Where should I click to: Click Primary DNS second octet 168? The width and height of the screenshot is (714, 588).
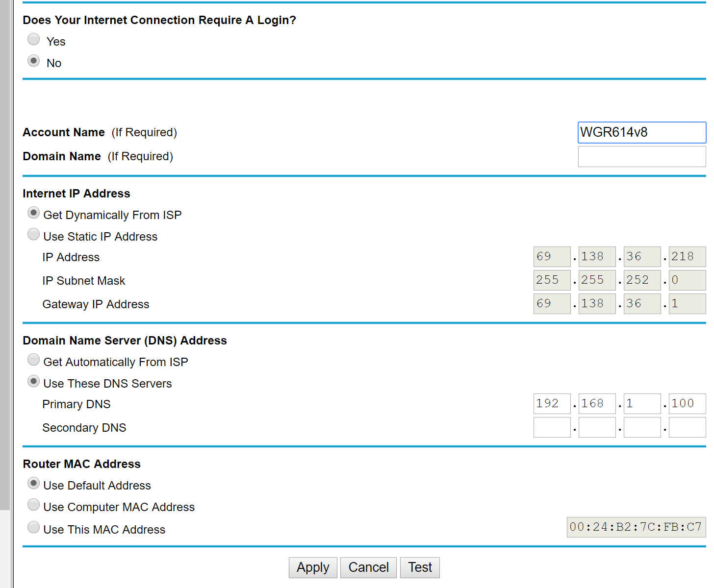click(x=597, y=404)
